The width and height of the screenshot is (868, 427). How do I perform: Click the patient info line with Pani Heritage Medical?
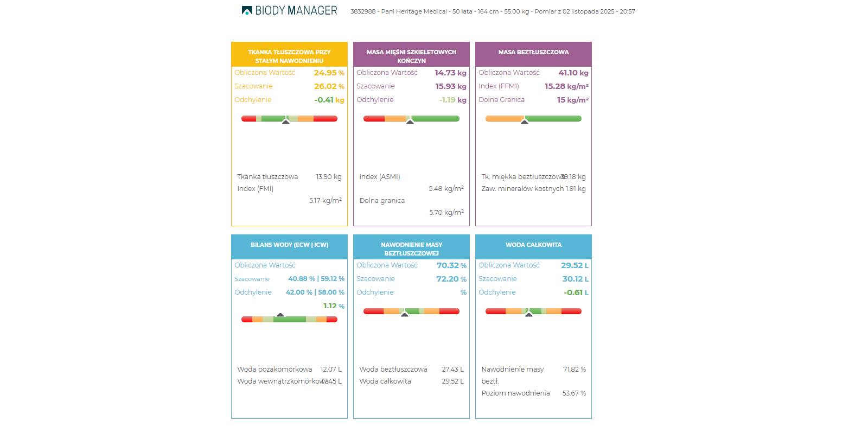(493, 11)
